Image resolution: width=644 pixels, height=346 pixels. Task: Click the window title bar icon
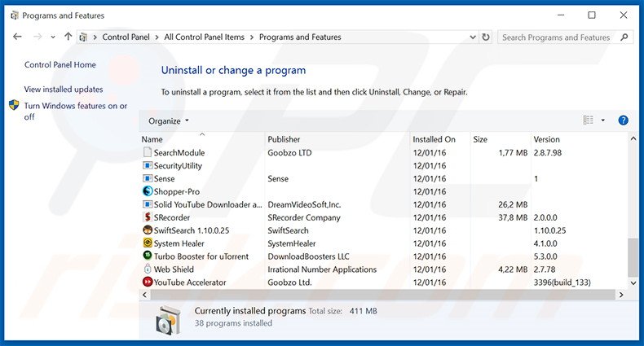15,15
